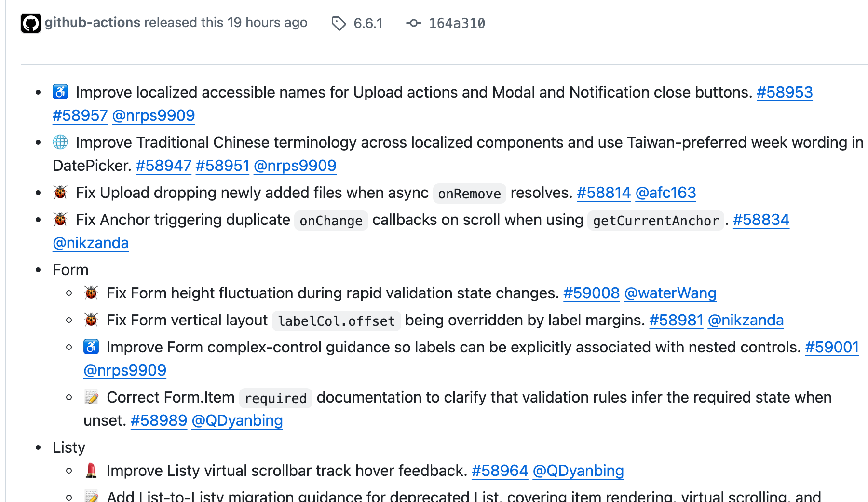Image resolution: width=868 pixels, height=502 pixels.
Task: Open the github-actions author link
Action: point(93,22)
